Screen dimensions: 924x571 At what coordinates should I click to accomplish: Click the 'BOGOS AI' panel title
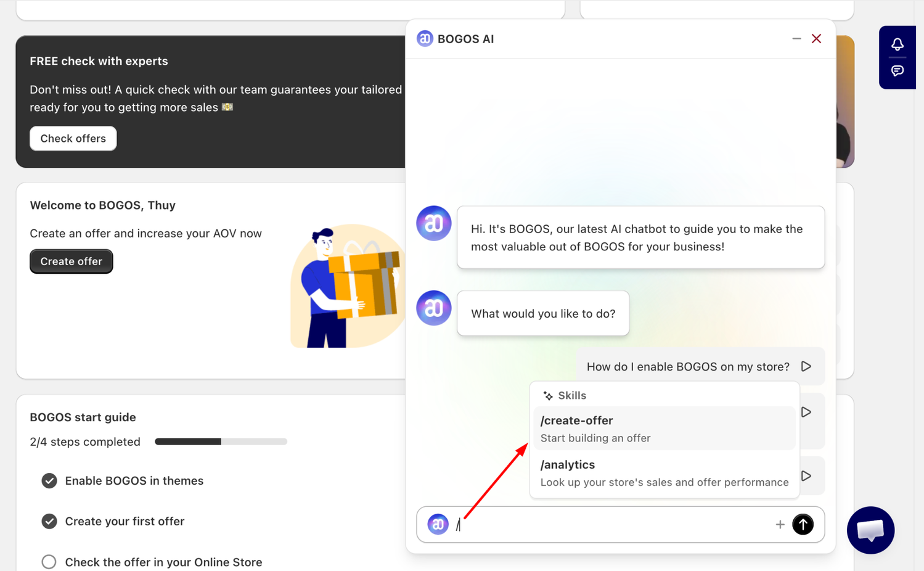coord(466,39)
